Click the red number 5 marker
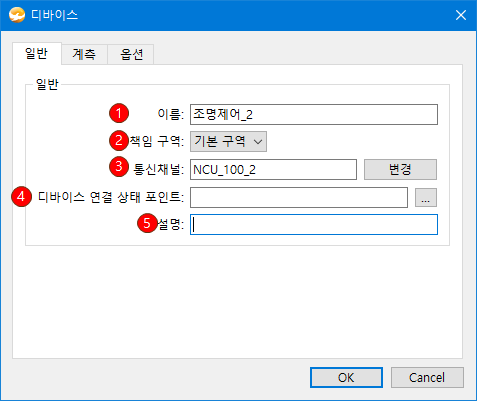 coord(147,223)
